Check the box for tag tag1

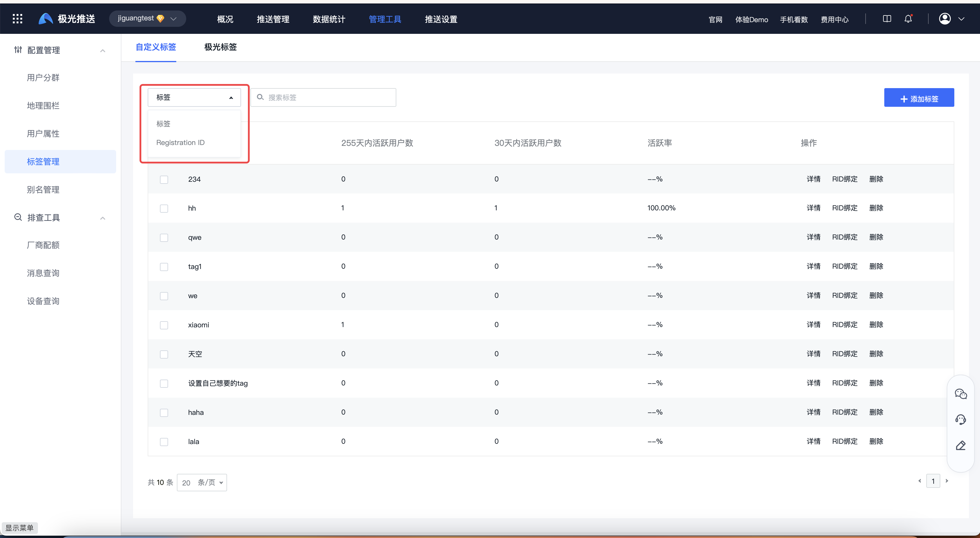click(164, 267)
